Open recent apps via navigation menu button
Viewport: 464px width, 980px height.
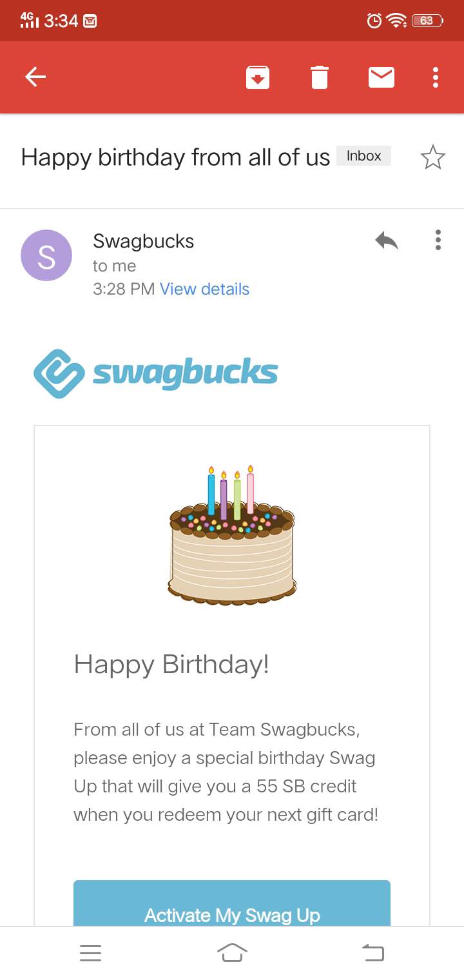[91, 953]
